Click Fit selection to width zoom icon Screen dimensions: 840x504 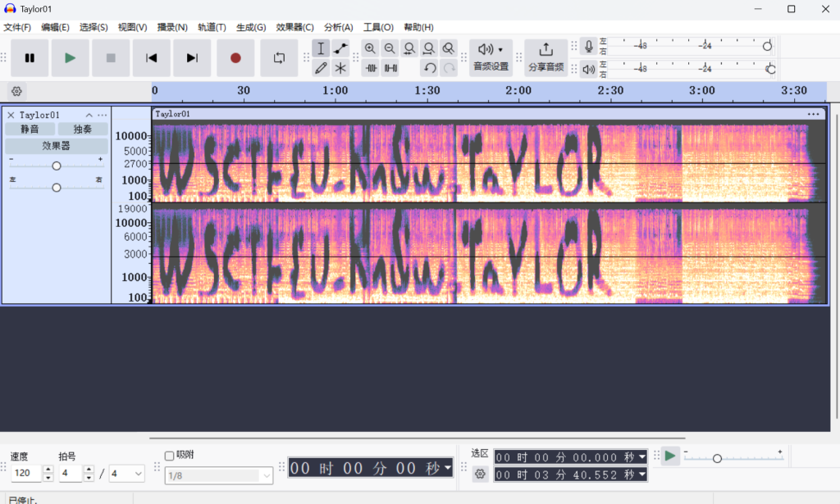coord(409,48)
